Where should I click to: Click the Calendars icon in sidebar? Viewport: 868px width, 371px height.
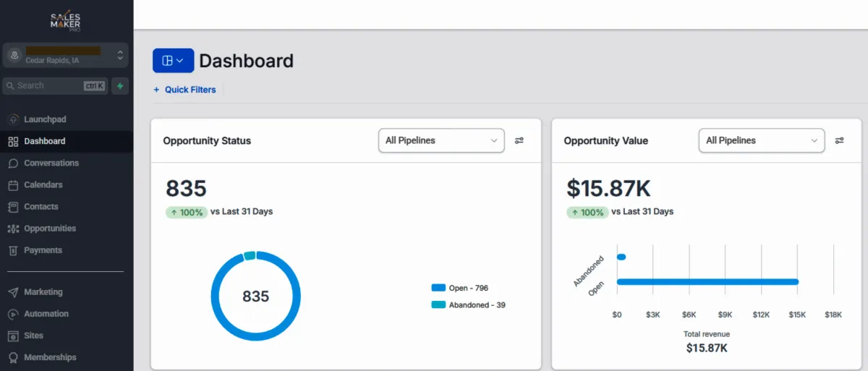tap(13, 184)
